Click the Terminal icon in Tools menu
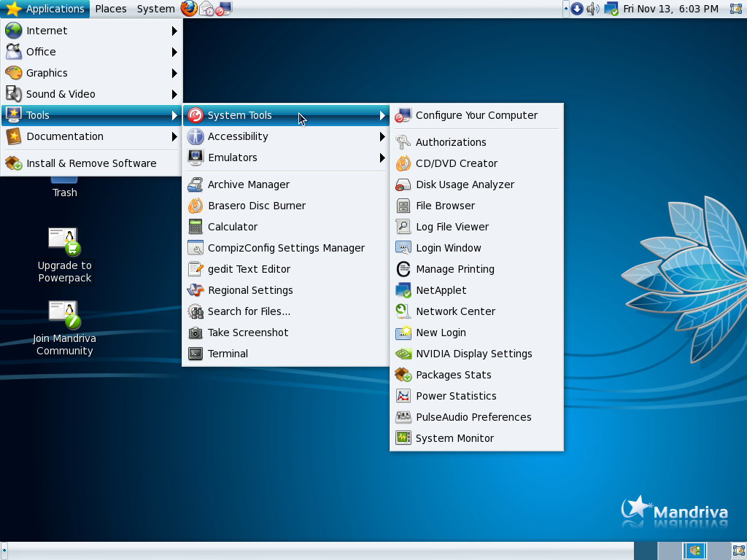 coord(196,354)
